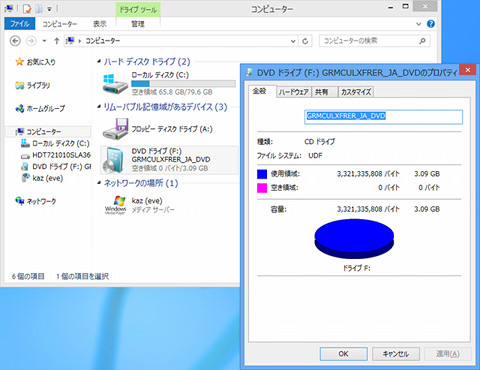Refresh the Computer view
Screen dimensions: 480x370
pos(305,41)
